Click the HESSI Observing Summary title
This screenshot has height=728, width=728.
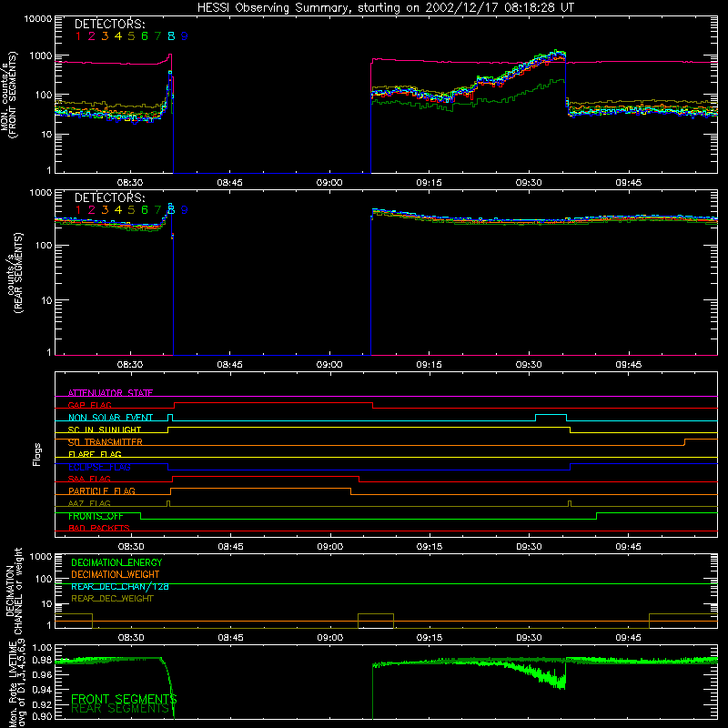tap(386, 7)
